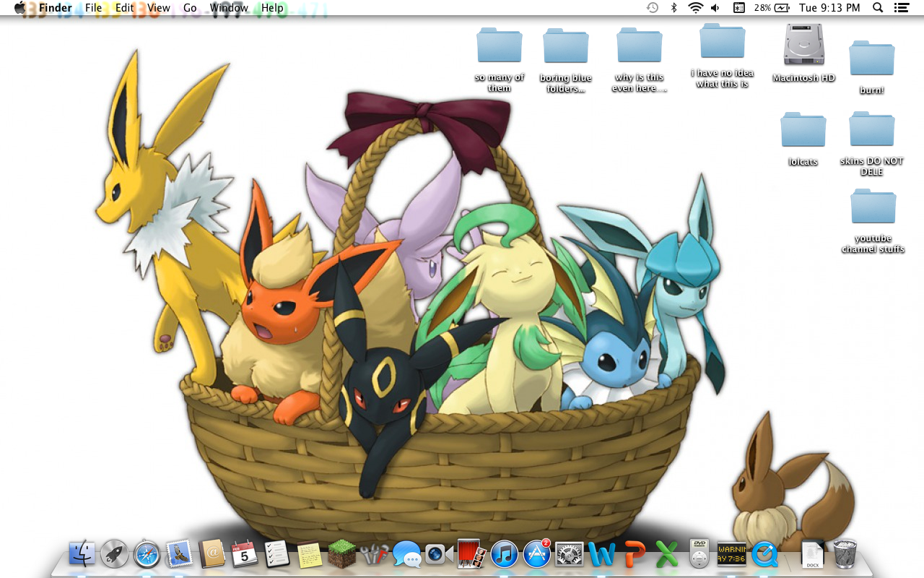Open the Finder File menu
Image resolution: width=924 pixels, height=578 pixels.
point(93,8)
